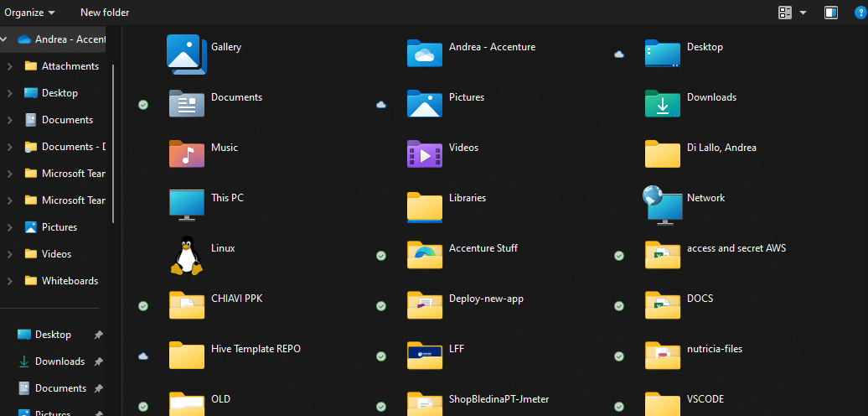Viewport: 868px width, 416px height.
Task: Expand the sidebar Documents tree node
Action: click(9, 120)
